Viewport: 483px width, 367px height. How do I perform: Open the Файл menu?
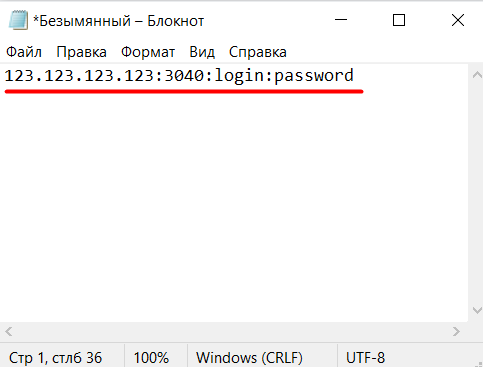click(x=24, y=52)
